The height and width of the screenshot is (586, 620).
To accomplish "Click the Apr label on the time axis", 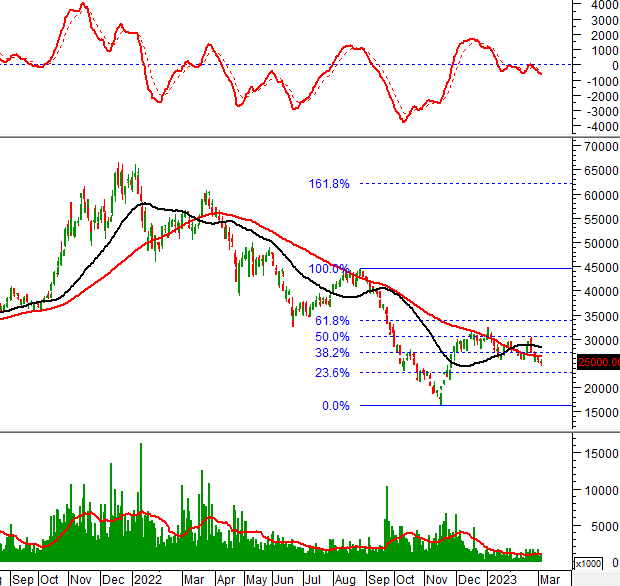I will pyautogui.click(x=225, y=579).
